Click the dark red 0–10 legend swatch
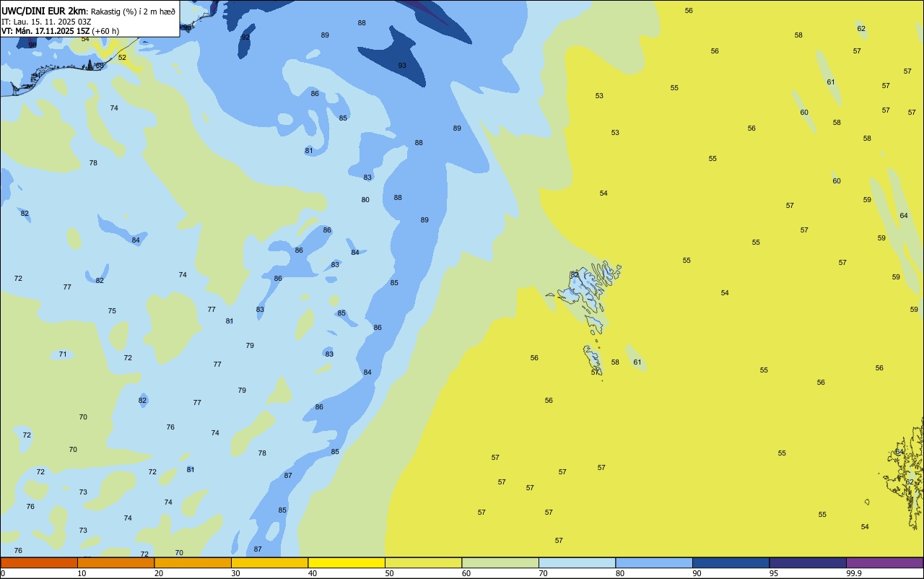The image size is (924, 579). (x=39, y=562)
